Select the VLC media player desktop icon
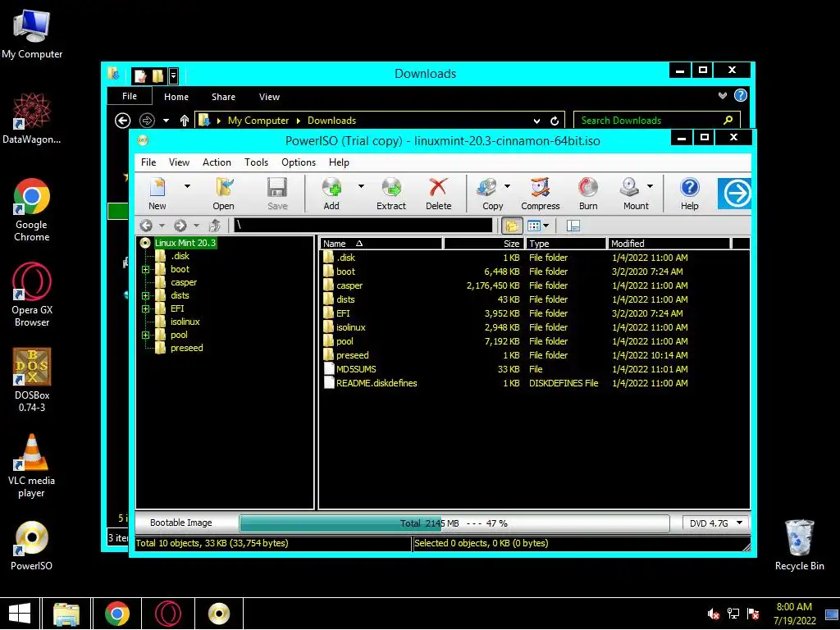 pyautogui.click(x=32, y=466)
